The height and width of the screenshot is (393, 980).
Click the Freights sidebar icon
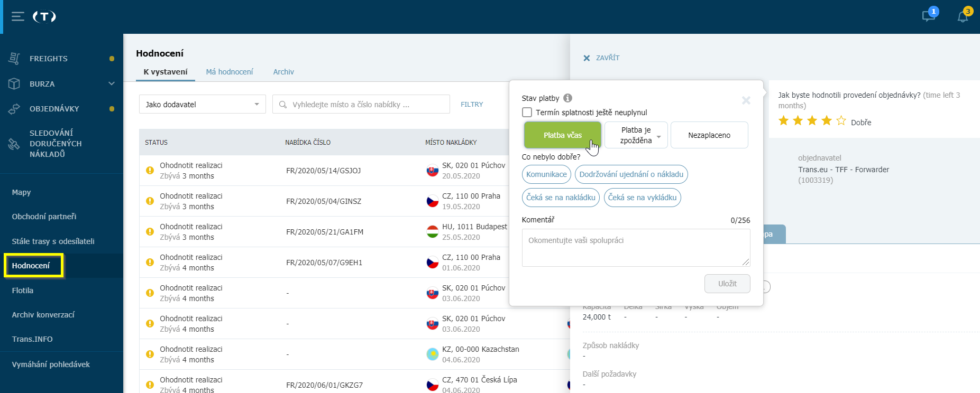[14, 59]
